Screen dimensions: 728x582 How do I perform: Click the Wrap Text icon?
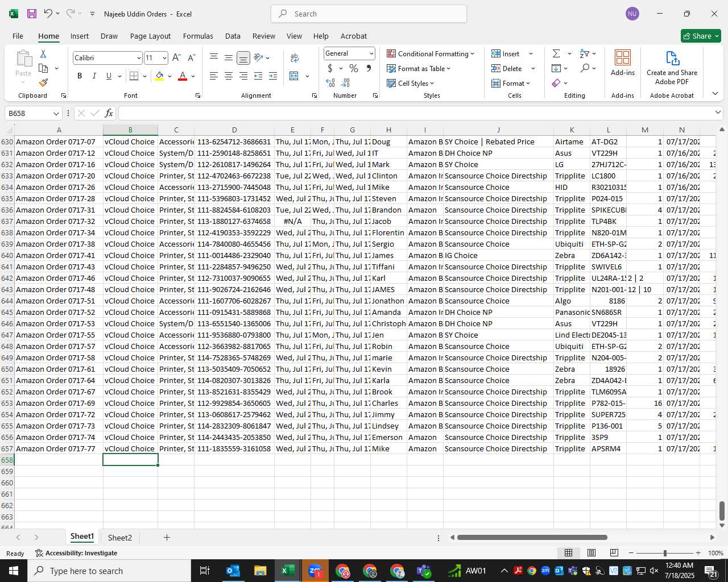(295, 58)
